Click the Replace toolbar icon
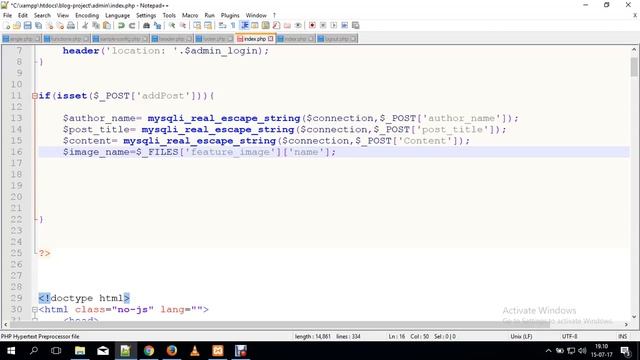Viewport: 640px width, 360px height. click(157, 25)
